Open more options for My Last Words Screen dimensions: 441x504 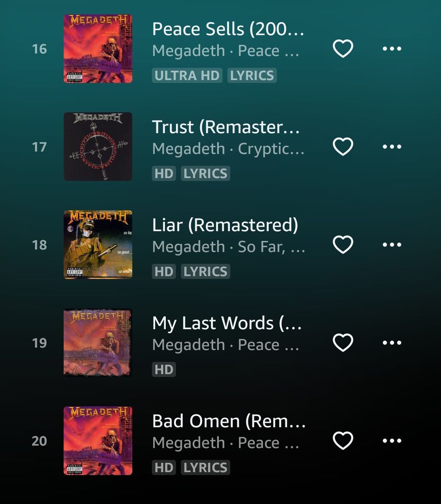pyautogui.click(x=392, y=343)
